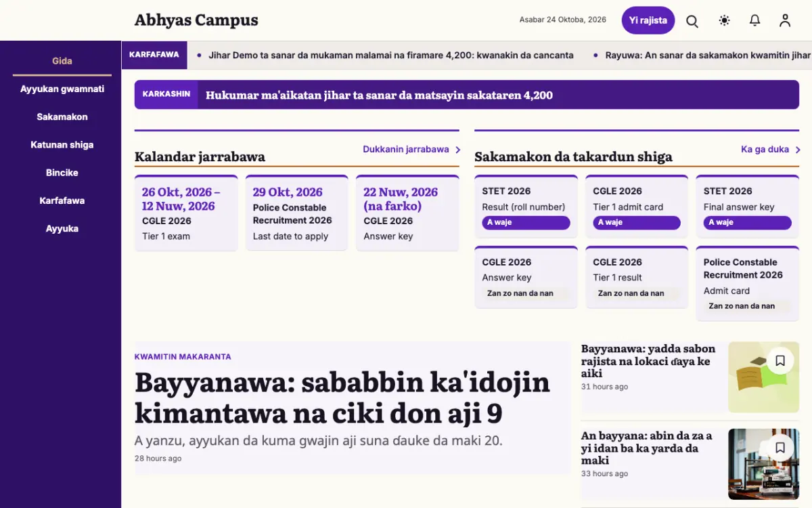Open the green book thumbnail image
Screen dimensions: 812x508
pyautogui.click(x=763, y=377)
